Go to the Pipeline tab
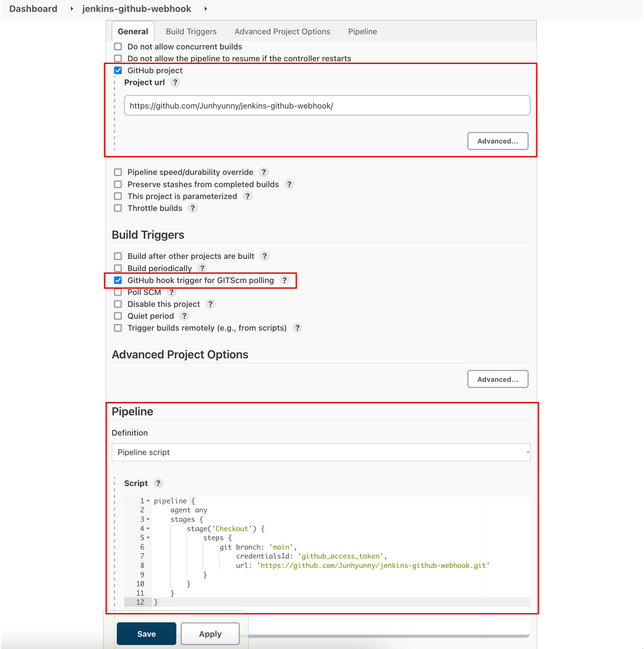The height and width of the screenshot is (649, 644). point(362,31)
